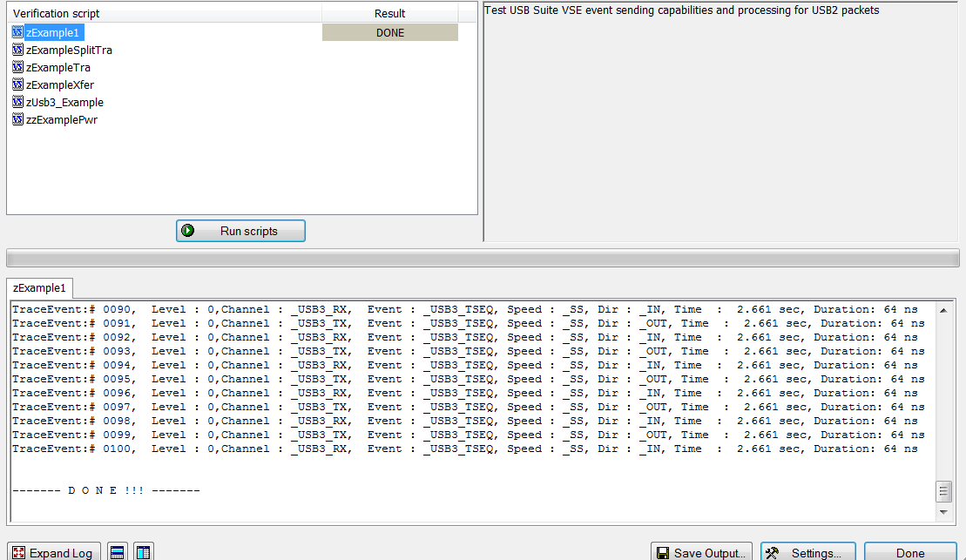Select the zzExamplePwr script entry
Image resolution: width=966 pixels, height=560 pixels.
click(x=62, y=119)
